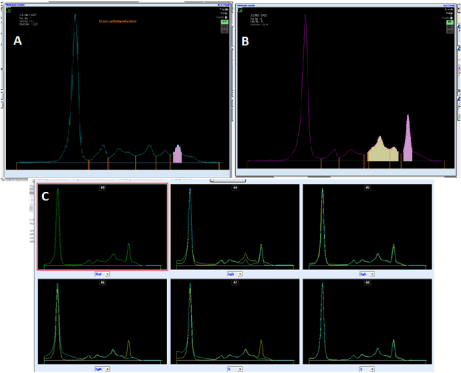Click the green button on panel B's right edge

point(450,22)
